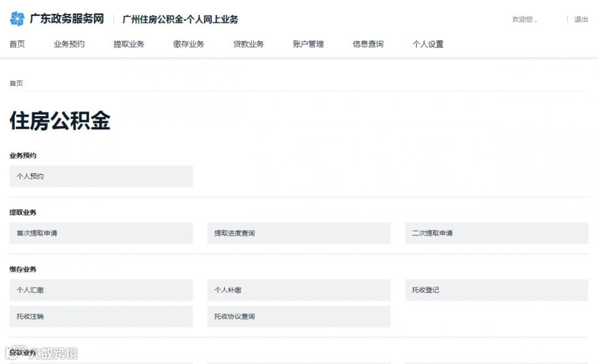
Task: Open the 托收注销 service tile
Action: pyautogui.click(x=101, y=316)
